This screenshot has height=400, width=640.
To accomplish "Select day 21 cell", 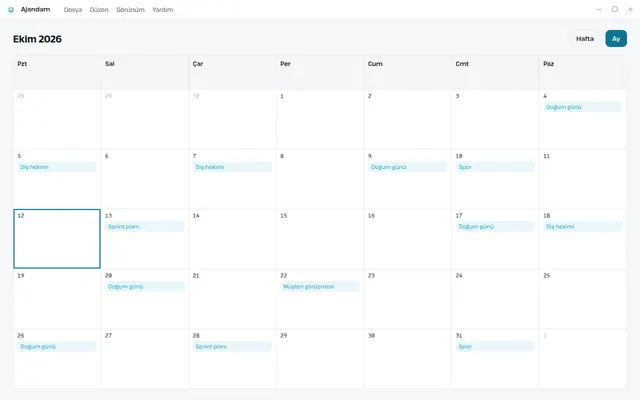I will tap(232, 299).
